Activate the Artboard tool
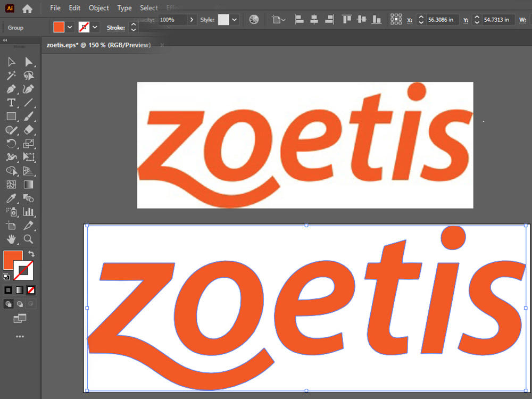 pyautogui.click(x=11, y=225)
